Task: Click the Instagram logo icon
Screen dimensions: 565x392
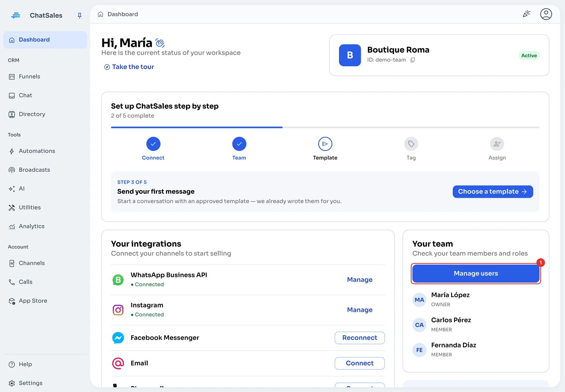Action: tap(118, 310)
